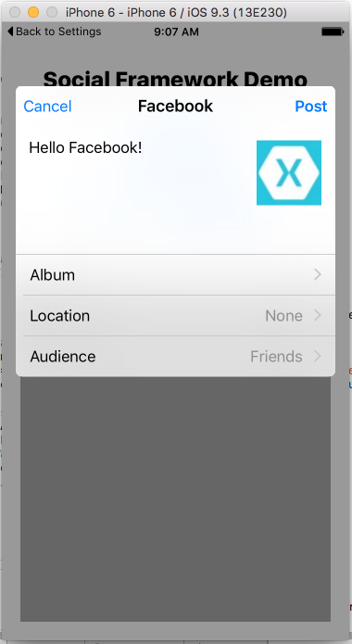Change None location value
Image resolution: width=352 pixels, height=644 pixels.
tap(283, 316)
